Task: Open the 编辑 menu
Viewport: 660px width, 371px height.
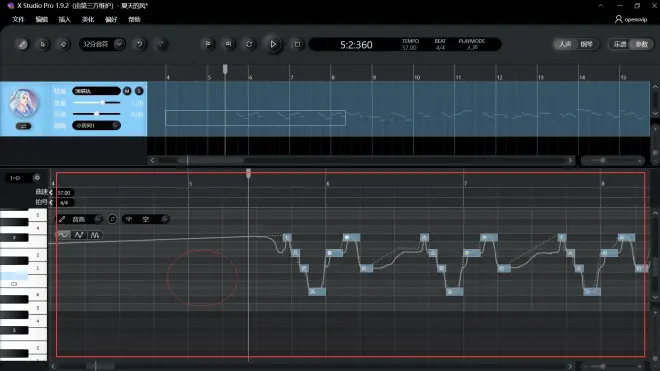Action: (x=41, y=19)
